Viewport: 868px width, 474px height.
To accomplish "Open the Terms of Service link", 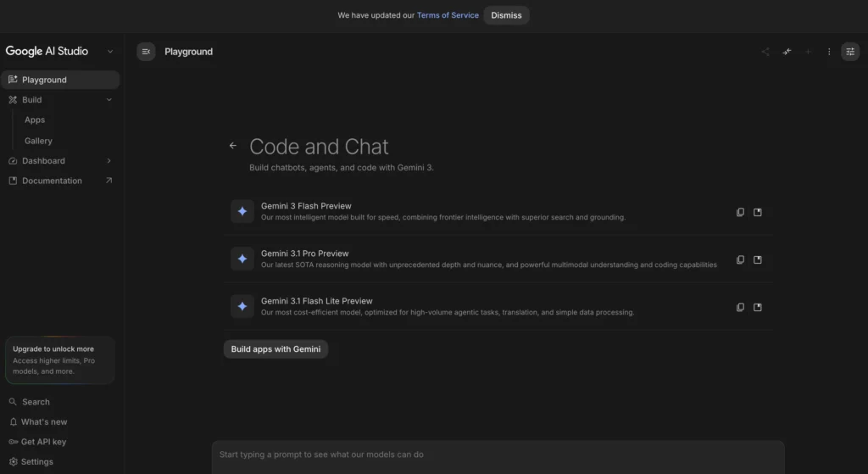I will (x=448, y=15).
